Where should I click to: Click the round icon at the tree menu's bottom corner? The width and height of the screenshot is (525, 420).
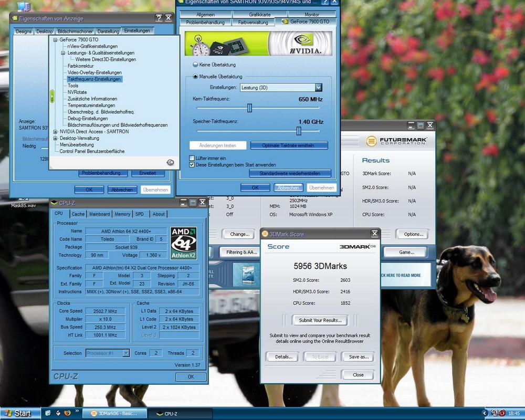coord(171,162)
